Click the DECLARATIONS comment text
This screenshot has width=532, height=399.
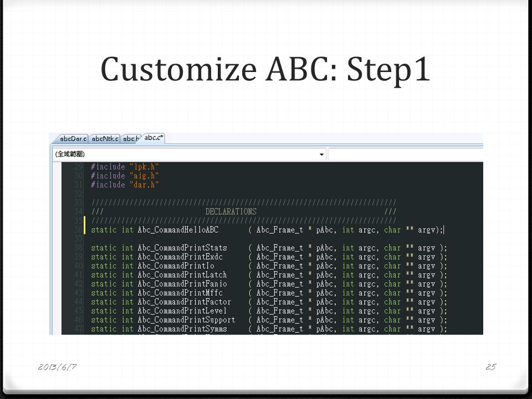pyautogui.click(x=231, y=212)
